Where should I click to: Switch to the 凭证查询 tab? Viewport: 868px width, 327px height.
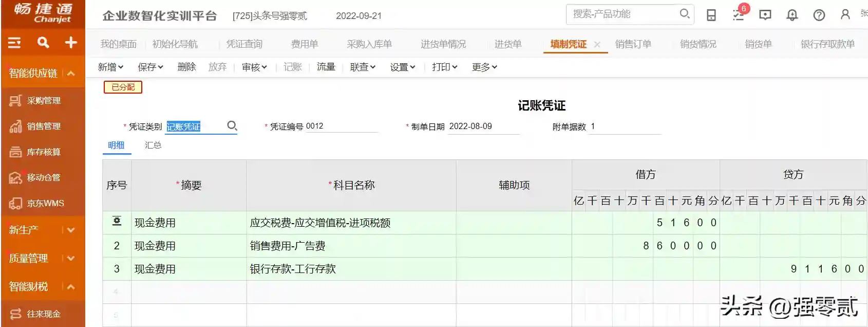(244, 44)
